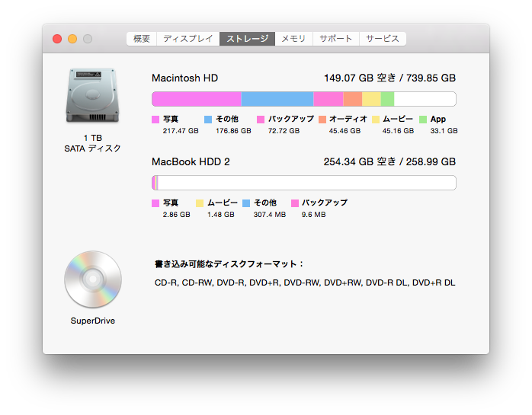Click the gray disabled zoom button

[x=88, y=39]
